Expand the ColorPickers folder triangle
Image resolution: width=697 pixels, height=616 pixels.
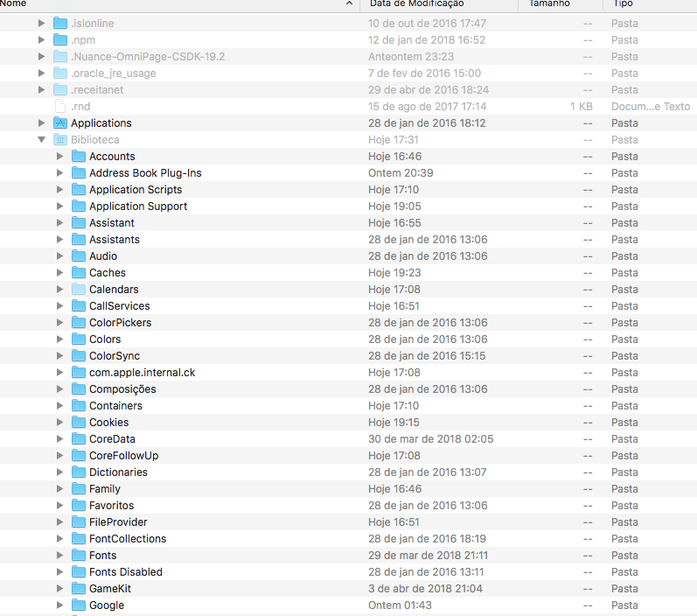click(59, 322)
